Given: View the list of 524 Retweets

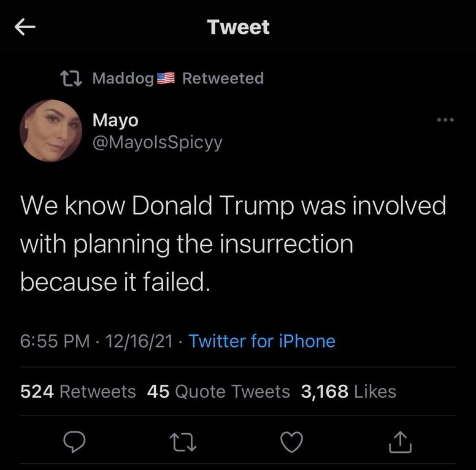Looking at the screenshot, I should pyautogui.click(x=78, y=391).
